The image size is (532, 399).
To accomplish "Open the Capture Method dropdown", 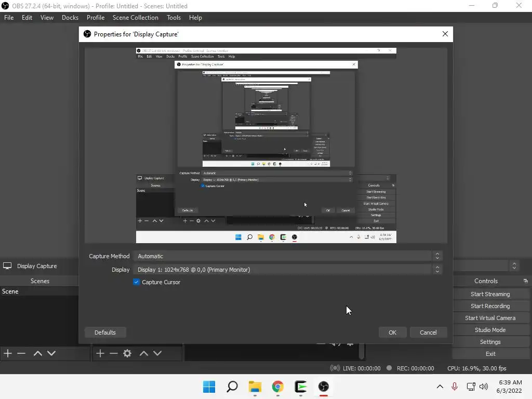I will click(x=288, y=256).
